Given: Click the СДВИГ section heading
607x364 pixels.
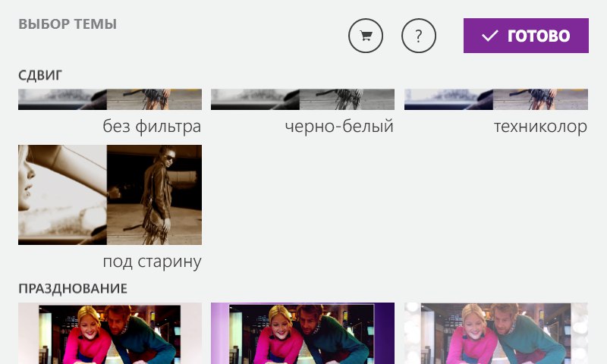Looking at the screenshot, I should tap(40, 75).
